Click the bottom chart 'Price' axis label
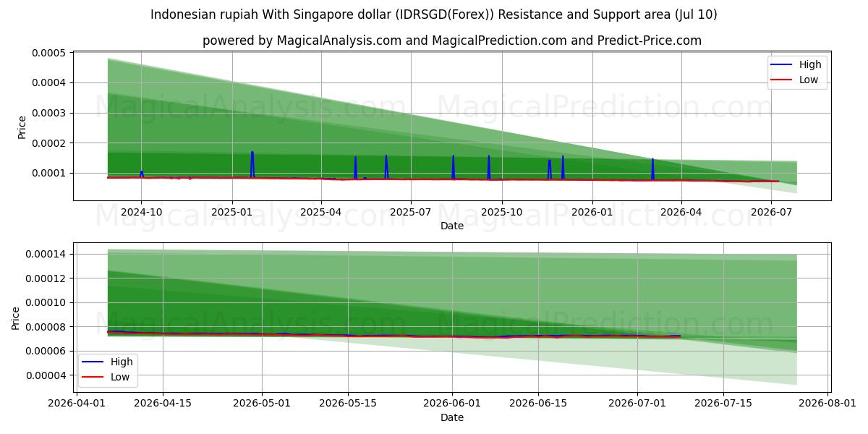Image resolution: width=868 pixels, height=434 pixels. coord(16,318)
